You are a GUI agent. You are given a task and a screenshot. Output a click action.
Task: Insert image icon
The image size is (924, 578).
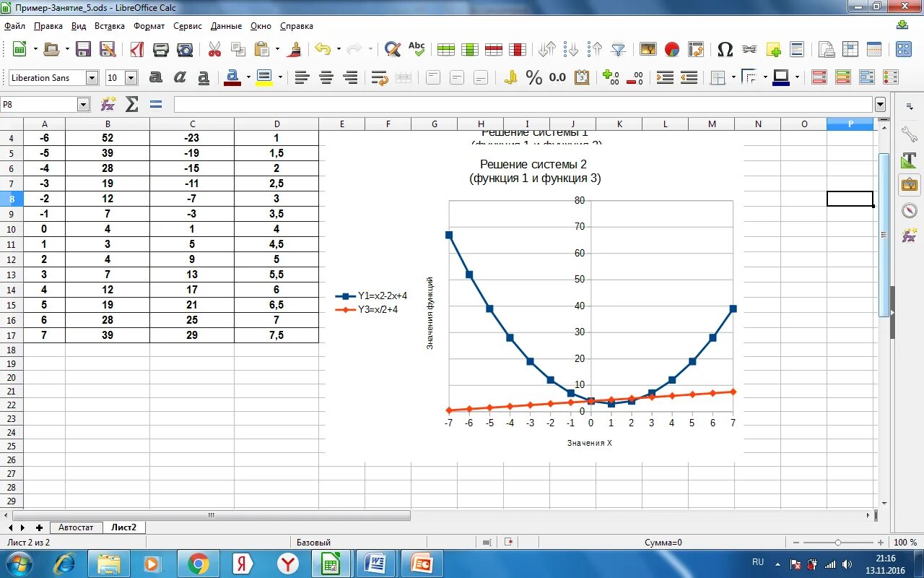648,49
